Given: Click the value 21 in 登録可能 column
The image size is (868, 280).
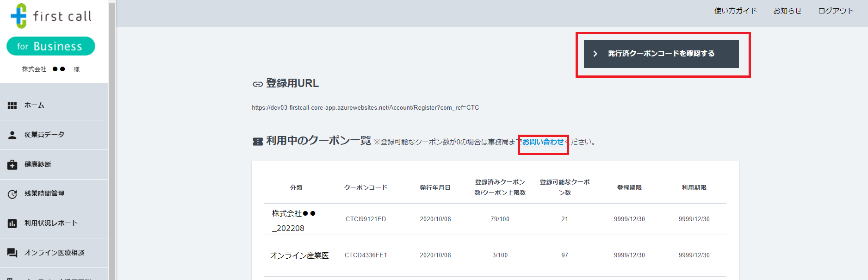Looking at the screenshot, I should pyautogui.click(x=564, y=219).
